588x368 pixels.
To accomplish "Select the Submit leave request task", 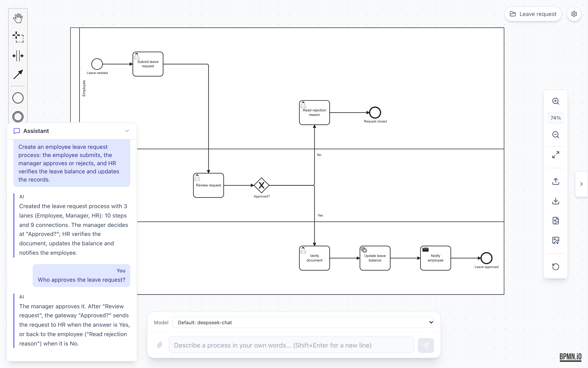I will pyautogui.click(x=148, y=64).
